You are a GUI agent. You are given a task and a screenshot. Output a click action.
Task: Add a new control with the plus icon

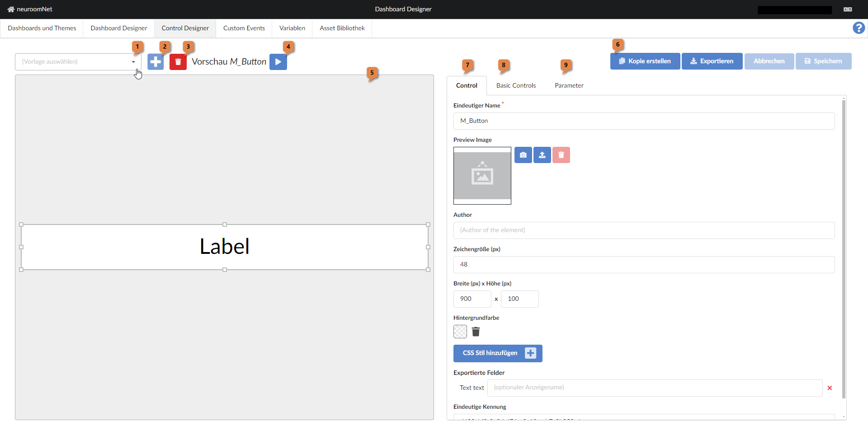pyautogui.click(x=156, y=61)
